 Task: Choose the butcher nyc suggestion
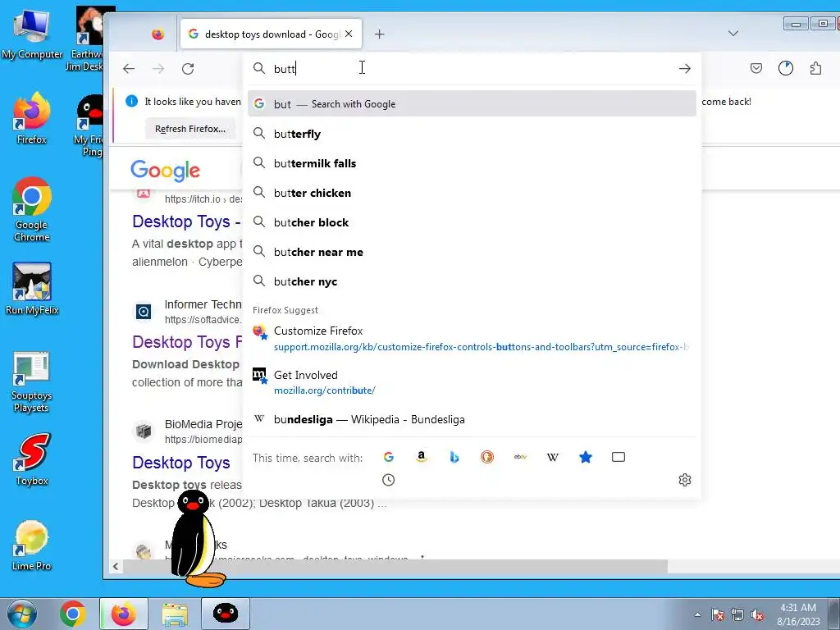[472, 281]
